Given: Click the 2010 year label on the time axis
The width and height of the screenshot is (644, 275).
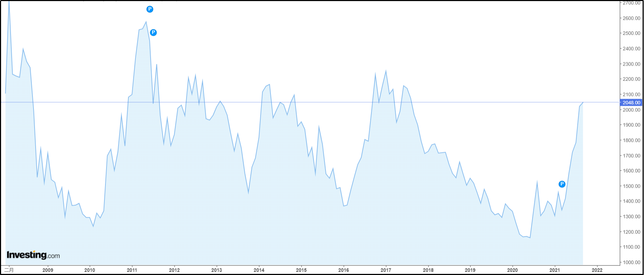Looking at the screenshot, I should [90, 270].
